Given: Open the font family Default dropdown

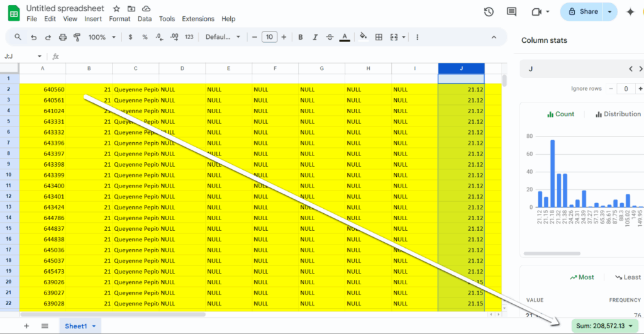Looking at the screenshot, I should point(223,37).
